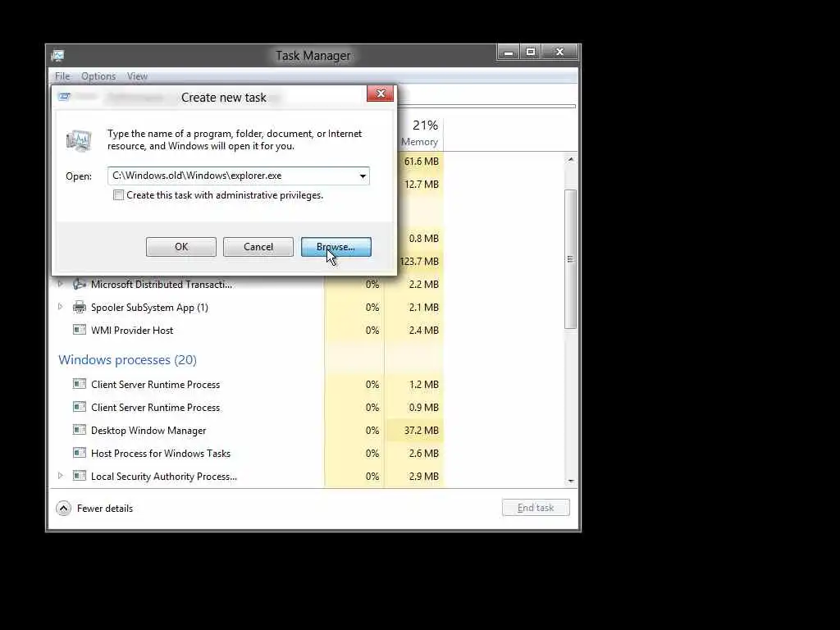Open the File menu

click(x=62, y=76)
